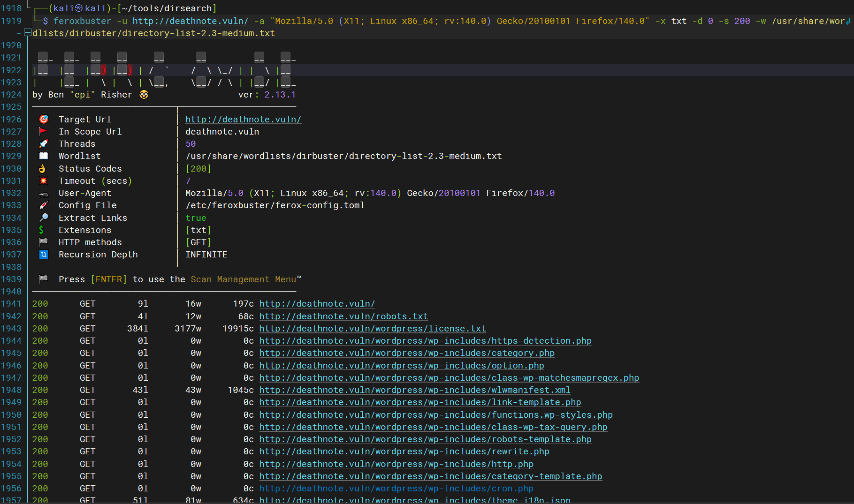The image size is (854, 504).
Task: Click the blue recursion icon beside Recursion Depth
Action: click(44, 254)
